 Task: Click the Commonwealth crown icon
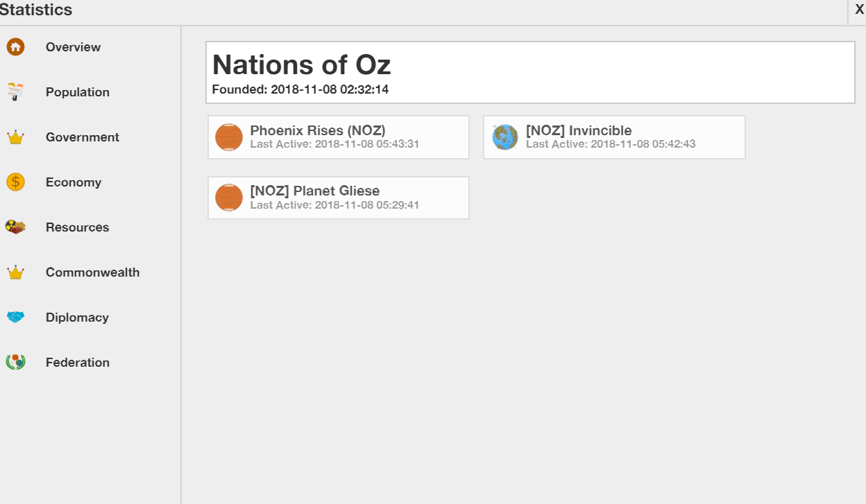(x=15, y=272)
